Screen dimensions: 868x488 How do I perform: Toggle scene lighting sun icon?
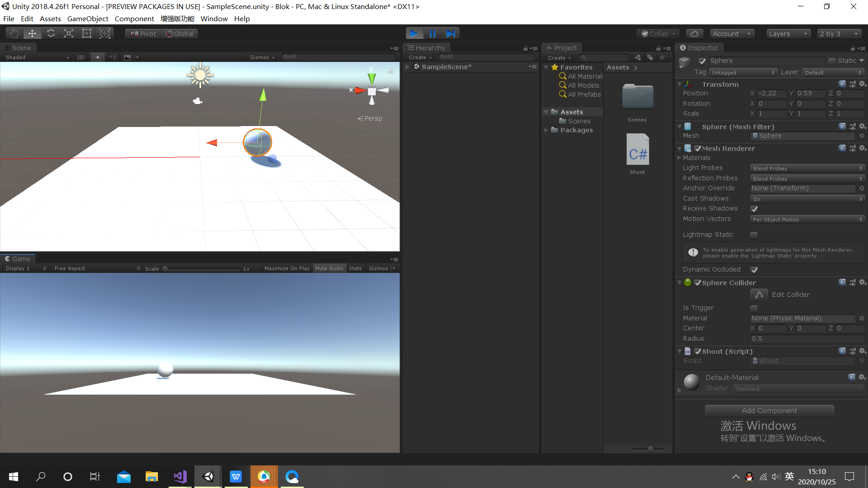(x=98, y=57)
